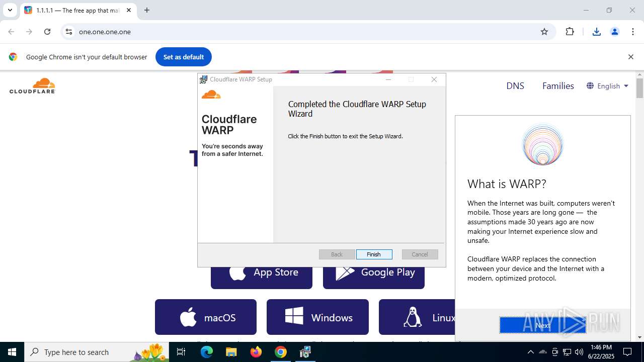Screen dimensions: 644x362
Task: Click the Cloudflare logo on the webpage
Action: (32, 85)
